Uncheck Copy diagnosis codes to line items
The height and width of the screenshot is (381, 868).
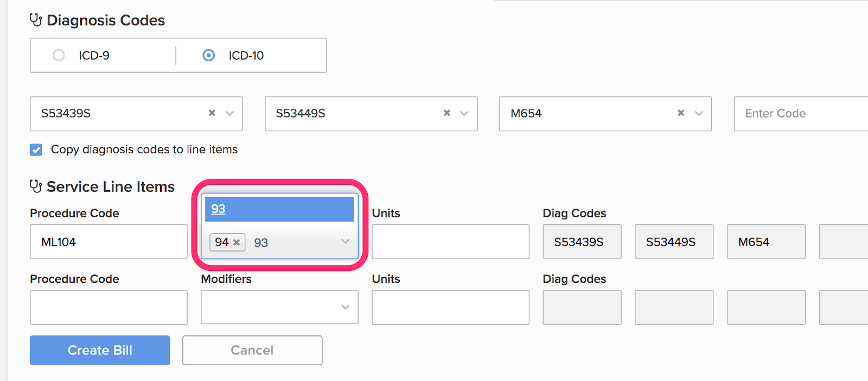(x=36, y=150)
